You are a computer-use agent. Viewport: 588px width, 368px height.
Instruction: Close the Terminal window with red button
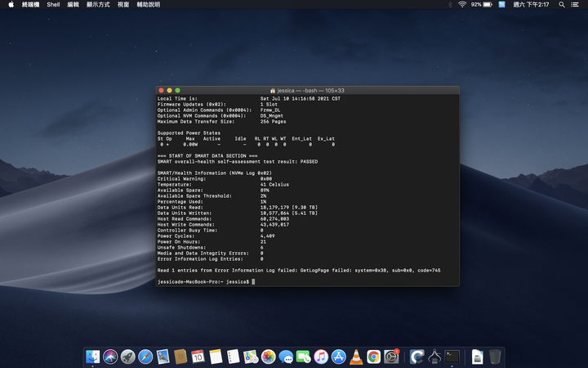(x=161, y=91)
